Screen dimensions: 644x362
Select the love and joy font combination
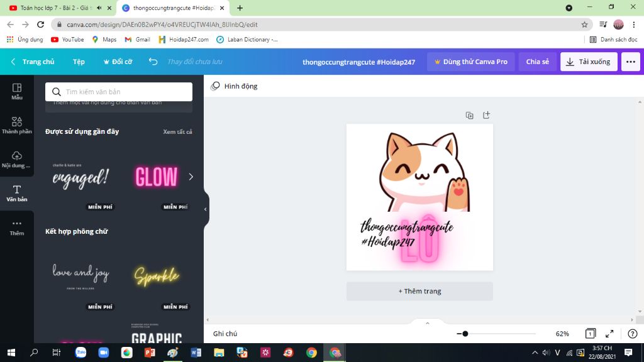pos(81,277)
